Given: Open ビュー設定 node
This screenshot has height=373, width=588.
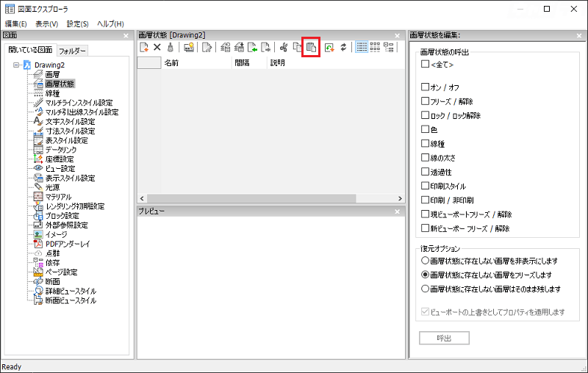Looking at the screenshot, I should (x=60, y=169).
